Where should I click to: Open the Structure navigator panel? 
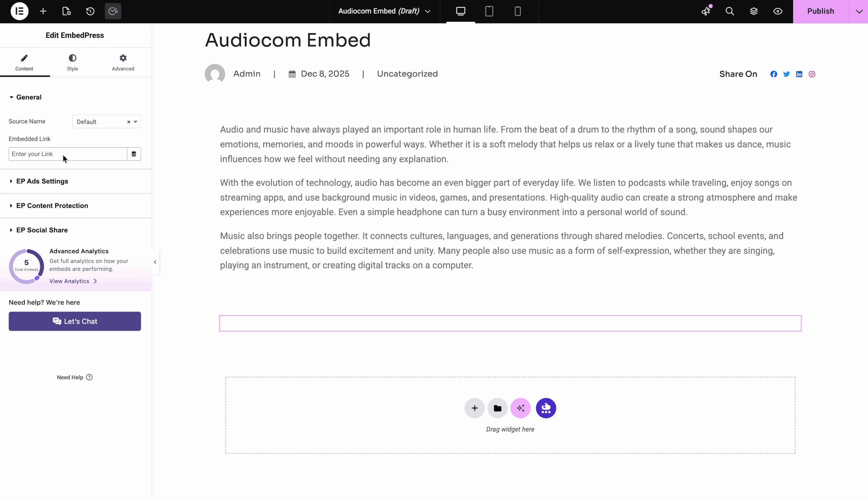click(754, 11)
